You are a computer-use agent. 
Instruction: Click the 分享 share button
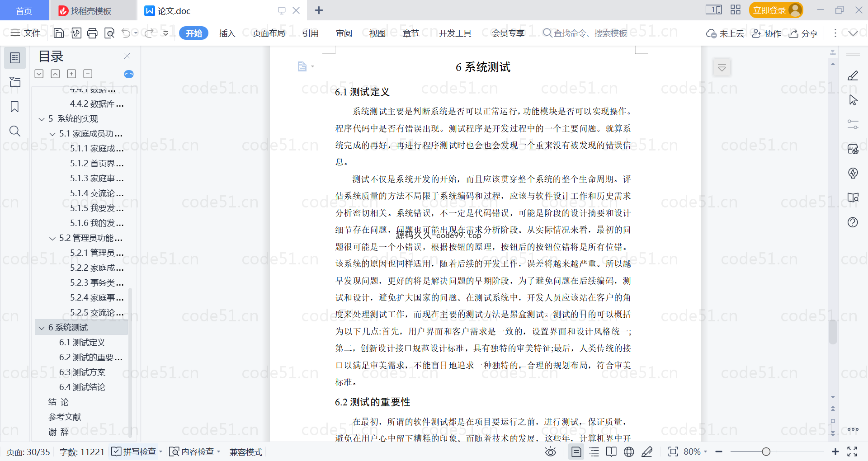pyautogui.click(x=803, y=33)
